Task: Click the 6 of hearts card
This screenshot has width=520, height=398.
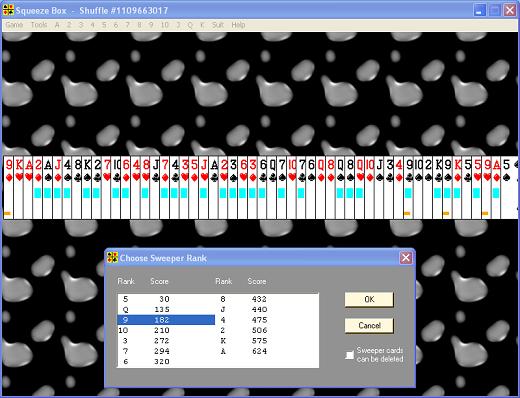Action: [x=243, y=188]
